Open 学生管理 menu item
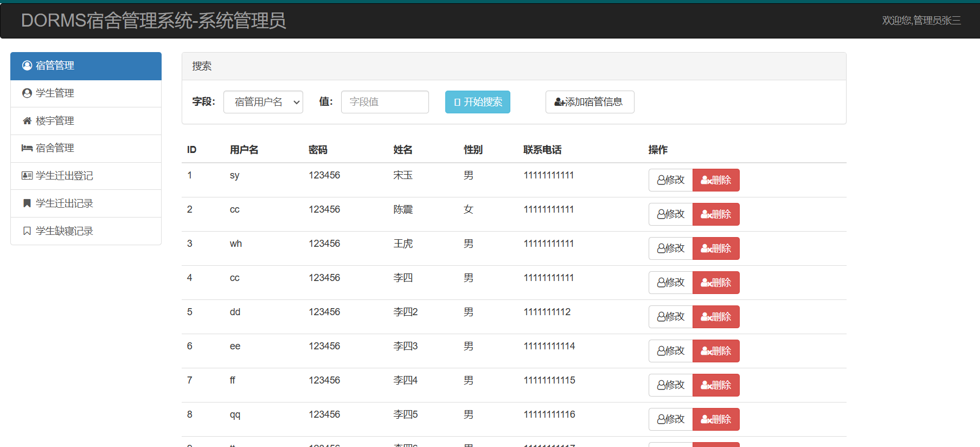The width and height of the screenshot is (980, 447). tap(86, 93)
